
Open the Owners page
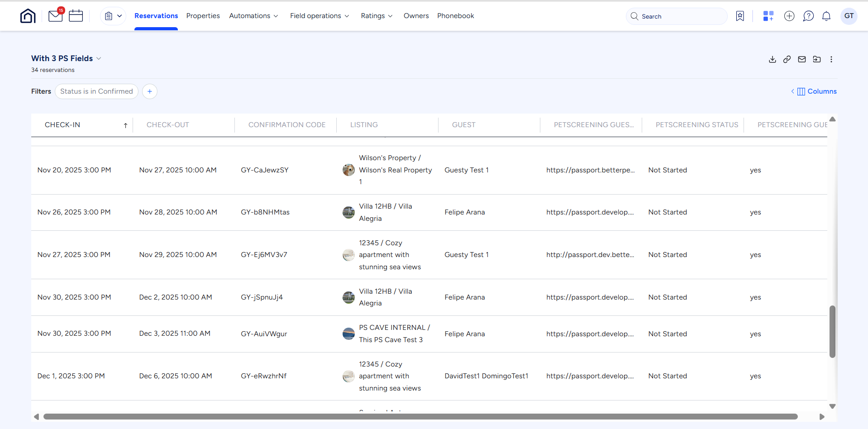pos(416,16)
